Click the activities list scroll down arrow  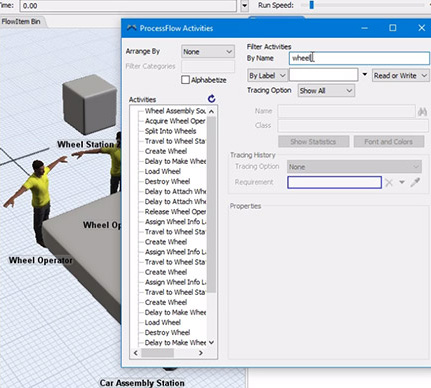coord(211,342)
